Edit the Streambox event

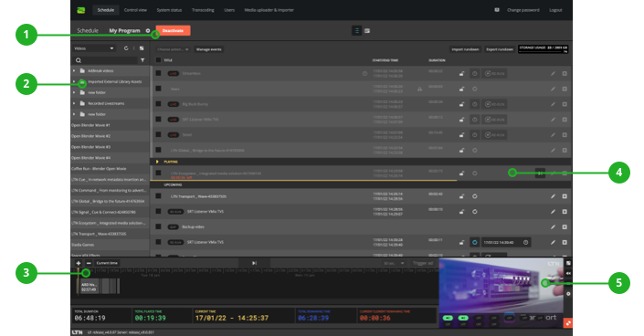click(x=553, y=74)
